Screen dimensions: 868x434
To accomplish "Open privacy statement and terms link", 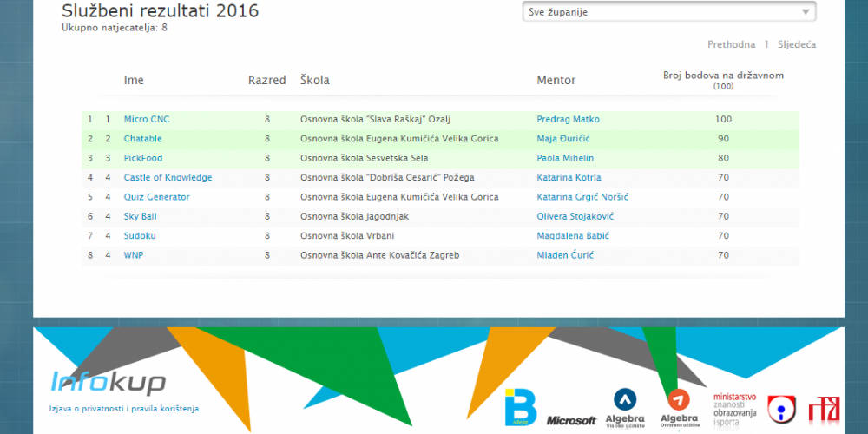I will [124, 408].
